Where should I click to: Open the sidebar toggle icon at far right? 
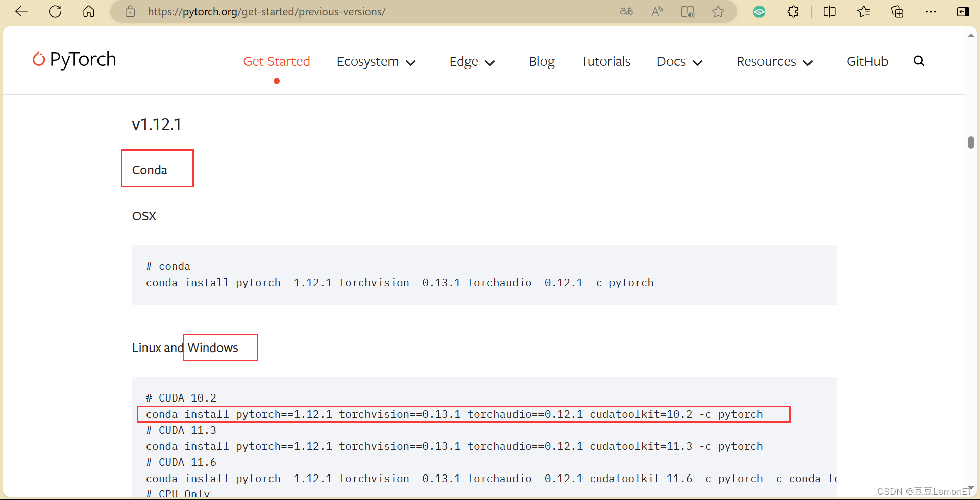click(963, 11)
